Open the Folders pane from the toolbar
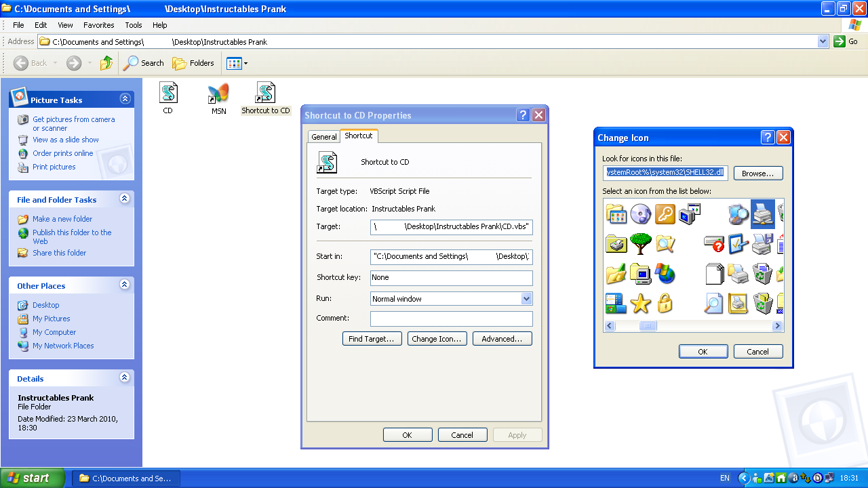 pyautogui.click(x=193, y=62)
